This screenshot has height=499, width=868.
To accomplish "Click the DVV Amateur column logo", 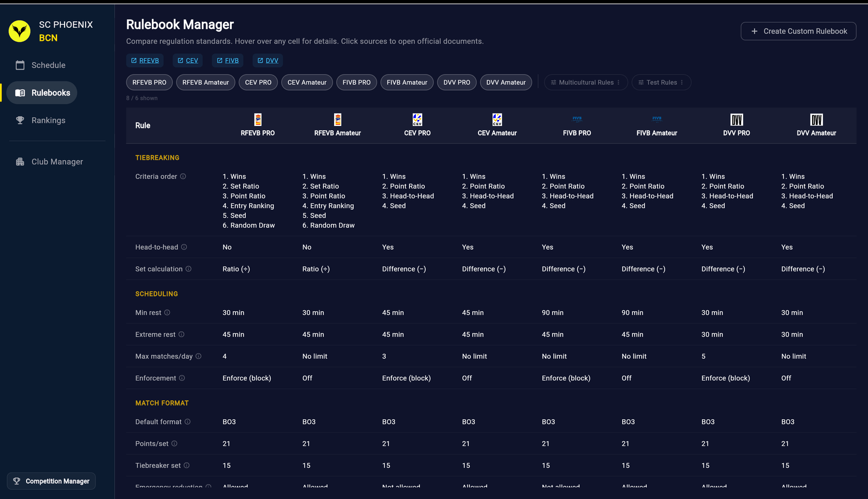I will (816, 119).
